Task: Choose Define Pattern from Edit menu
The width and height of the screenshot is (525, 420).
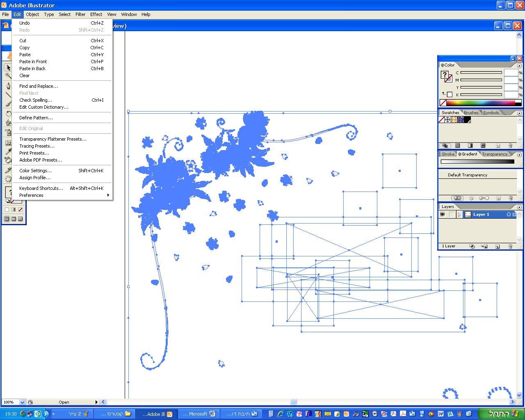Action: [62, 118]
